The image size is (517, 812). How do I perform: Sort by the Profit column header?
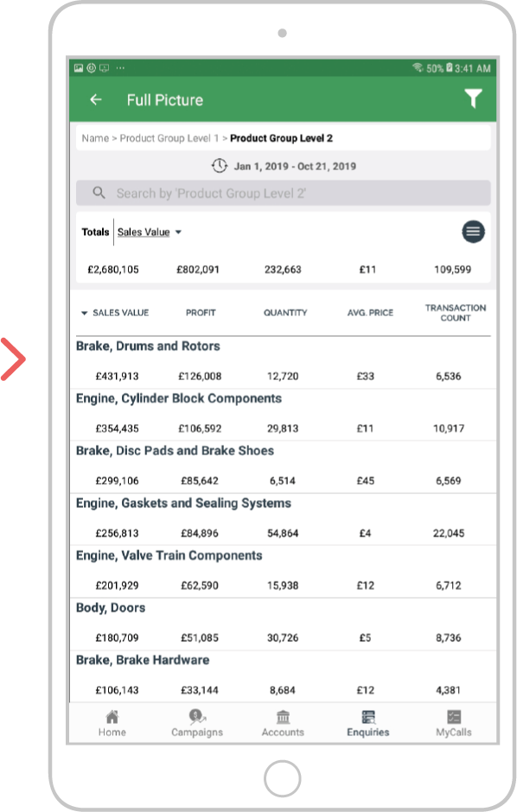click(201, 313)
